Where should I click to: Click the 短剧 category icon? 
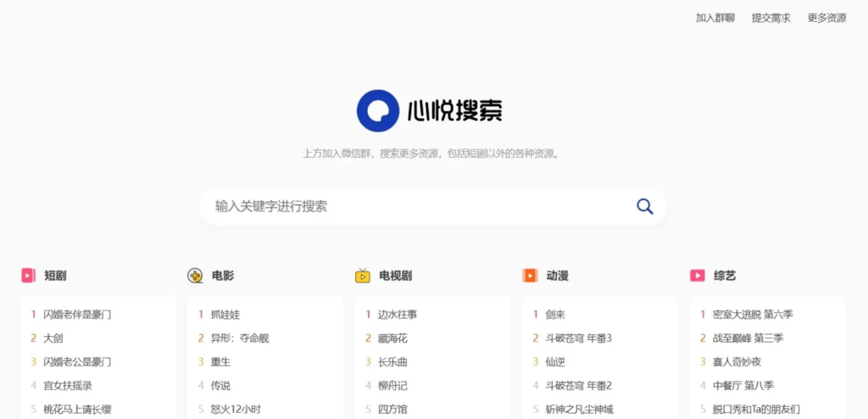[x=28, y=276]
